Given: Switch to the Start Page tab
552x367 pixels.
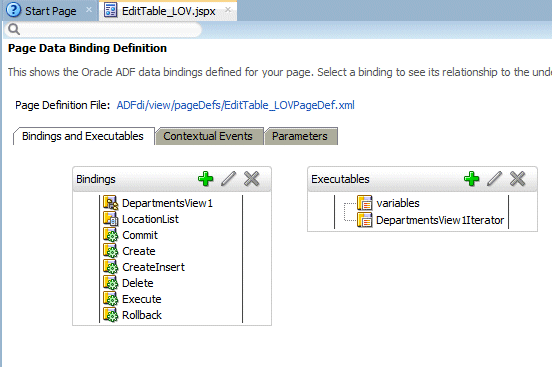Looking at the screenshot, I should [50, 11].
